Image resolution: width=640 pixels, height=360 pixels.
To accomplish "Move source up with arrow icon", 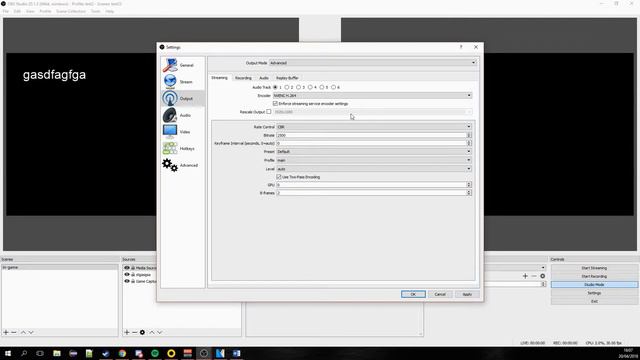I will click(152, 332).
